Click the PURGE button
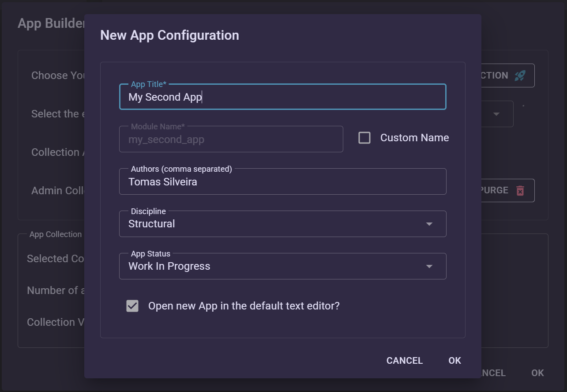 (503, 190)
